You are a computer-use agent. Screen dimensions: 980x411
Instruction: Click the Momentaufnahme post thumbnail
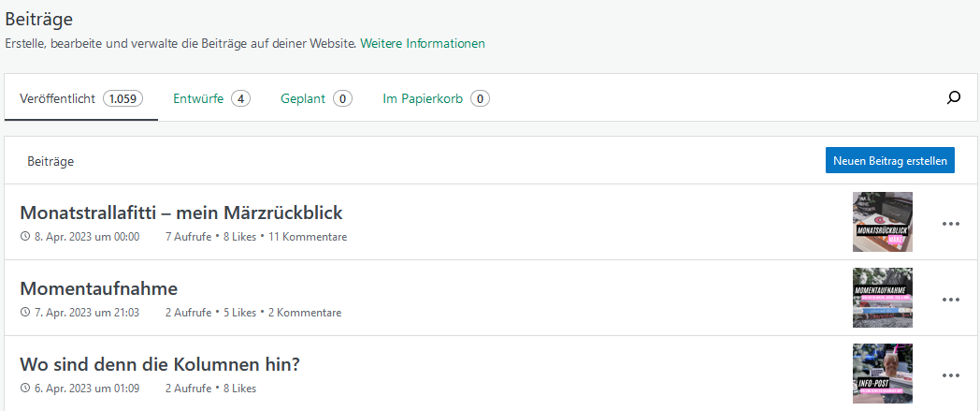coord(882,298)
